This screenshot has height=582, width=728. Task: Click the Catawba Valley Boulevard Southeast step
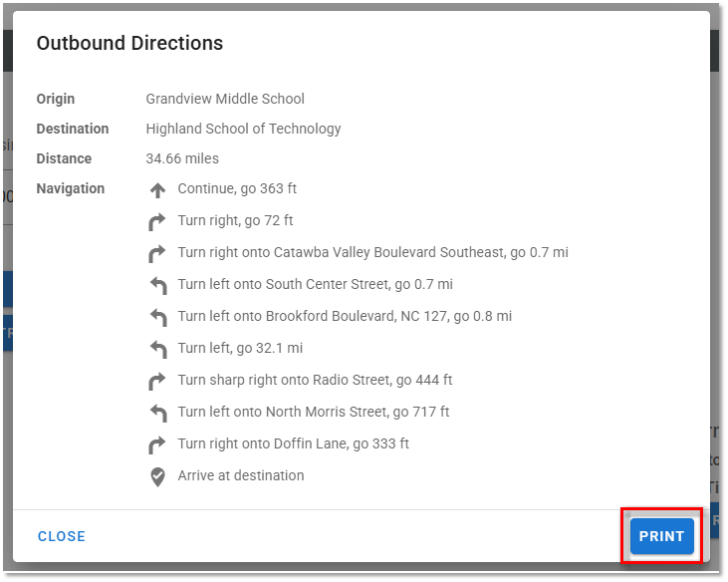372,252
